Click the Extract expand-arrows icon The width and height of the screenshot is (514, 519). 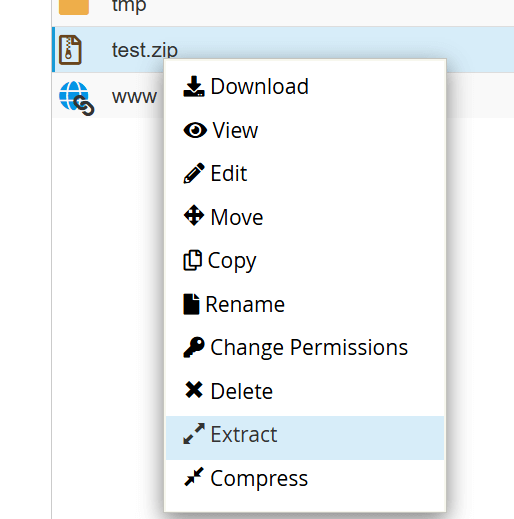click(194, 434)
